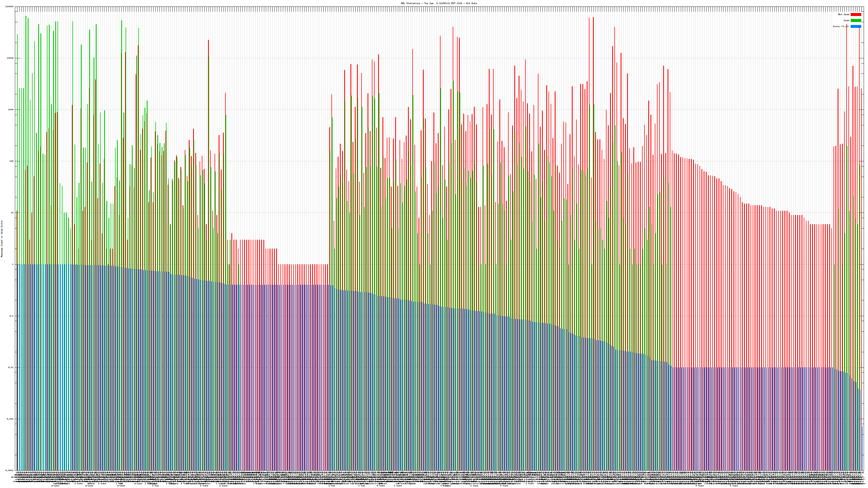
Task: Click the RBL Statistics chart title
Action: (x=439, y=3)
